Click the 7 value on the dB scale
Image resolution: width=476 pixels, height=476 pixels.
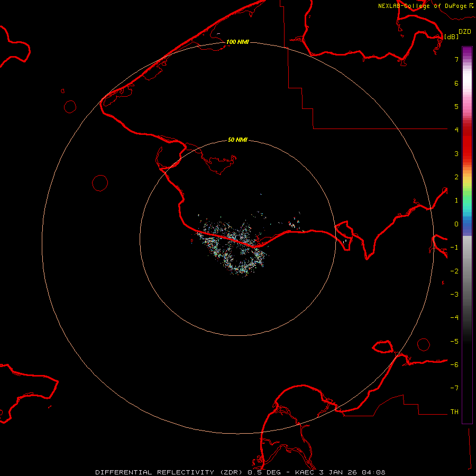pyautogui.click(x=456, y=60)
